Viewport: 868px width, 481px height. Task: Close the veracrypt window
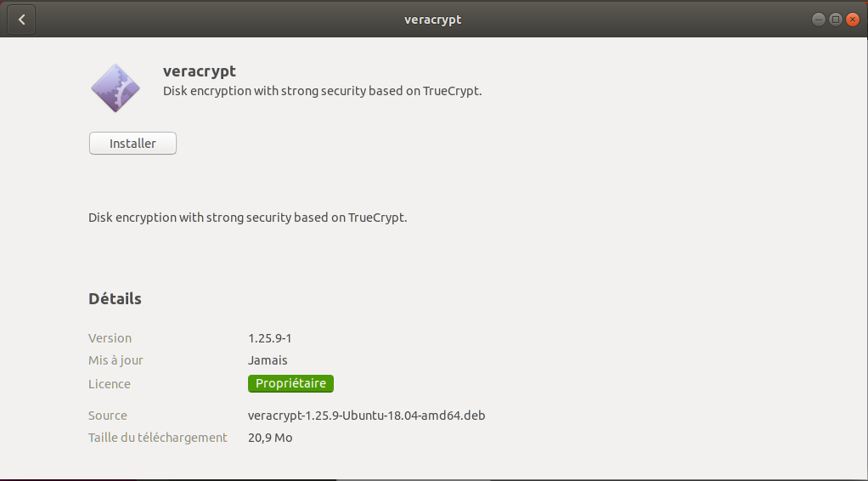[852, 20]
